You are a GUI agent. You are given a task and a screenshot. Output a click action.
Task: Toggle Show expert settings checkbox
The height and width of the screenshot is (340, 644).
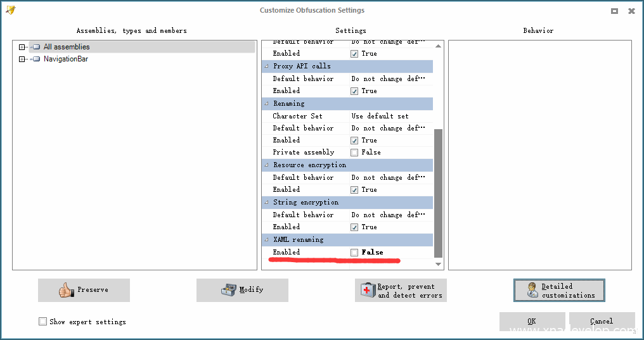[43, 322]
